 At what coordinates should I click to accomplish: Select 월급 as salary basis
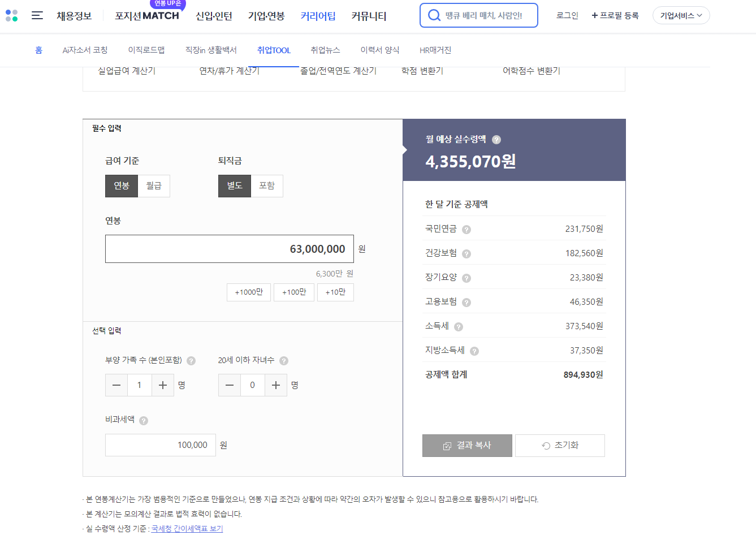coord(154,186)
